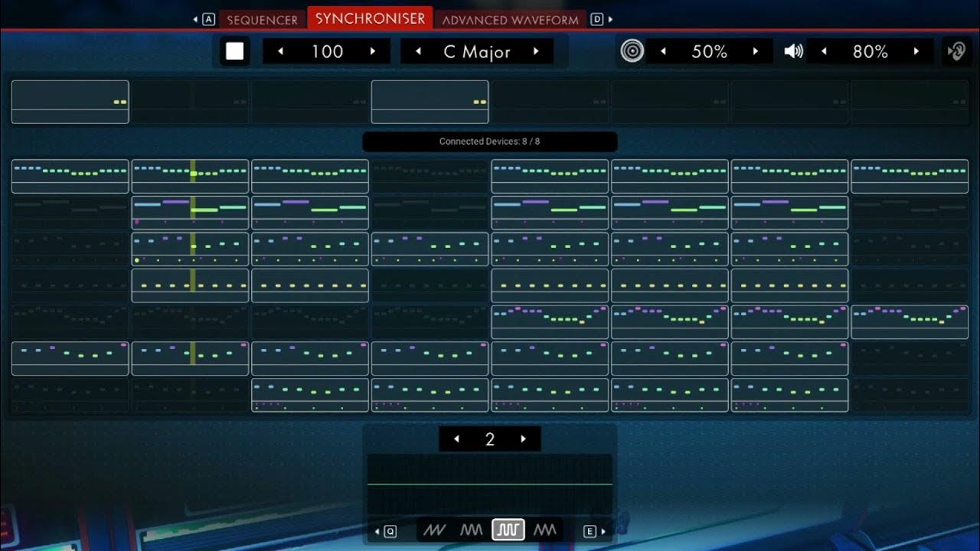The width and height of the screenshot is (980, 551).
Task: Select the dimmed eighth device slot in top row
Action: click(x=910, y=102)
